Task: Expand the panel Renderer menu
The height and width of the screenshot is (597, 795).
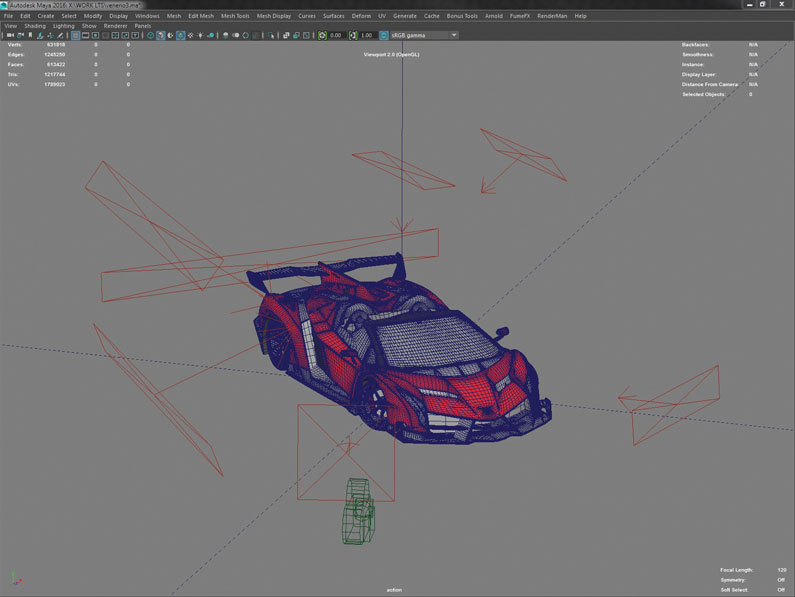Action: 116,26
